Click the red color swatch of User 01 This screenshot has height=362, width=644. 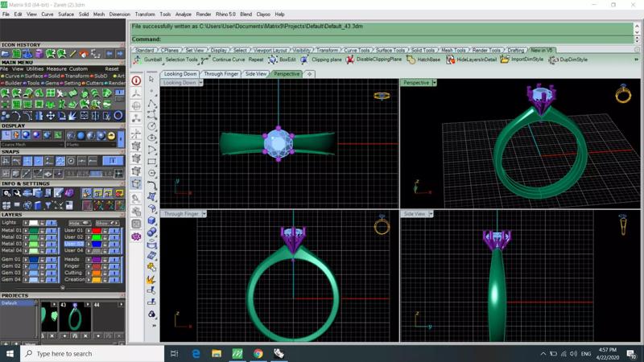point(97,231)
